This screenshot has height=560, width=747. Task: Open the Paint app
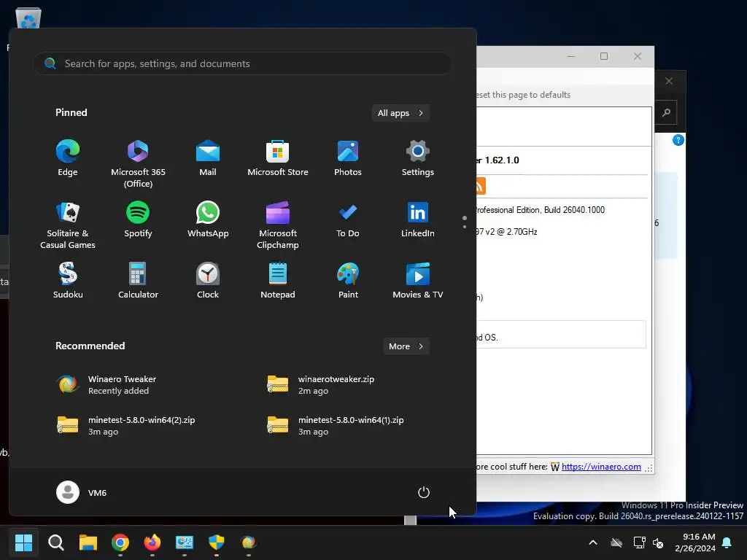348,281
